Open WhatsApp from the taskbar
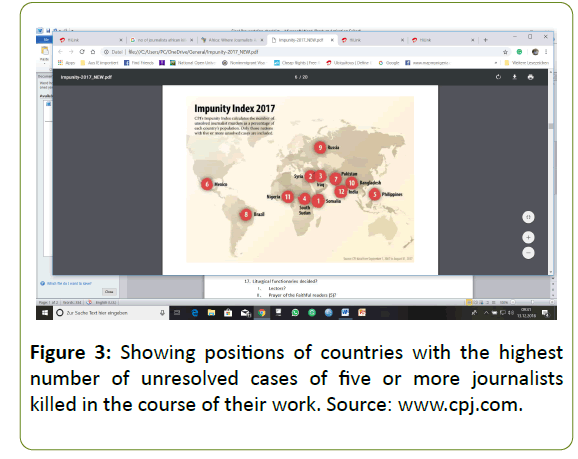This screenshot has height=459, width=578. (295, 313)
